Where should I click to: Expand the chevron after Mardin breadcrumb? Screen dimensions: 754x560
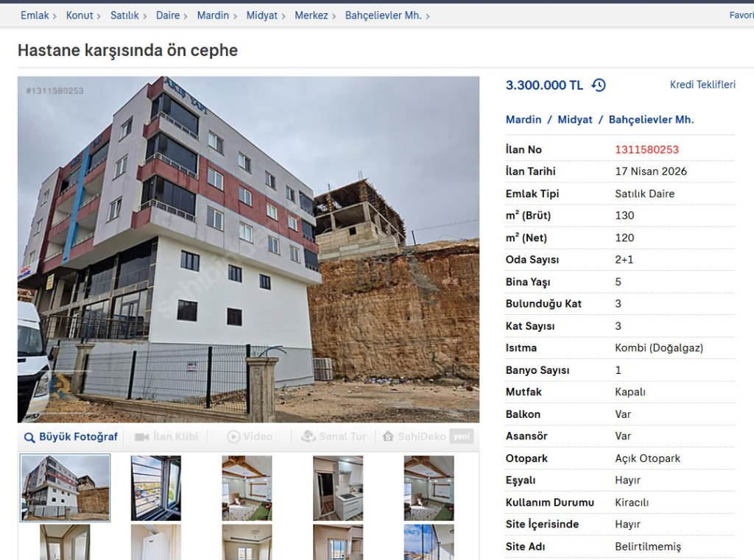(235, 16)
